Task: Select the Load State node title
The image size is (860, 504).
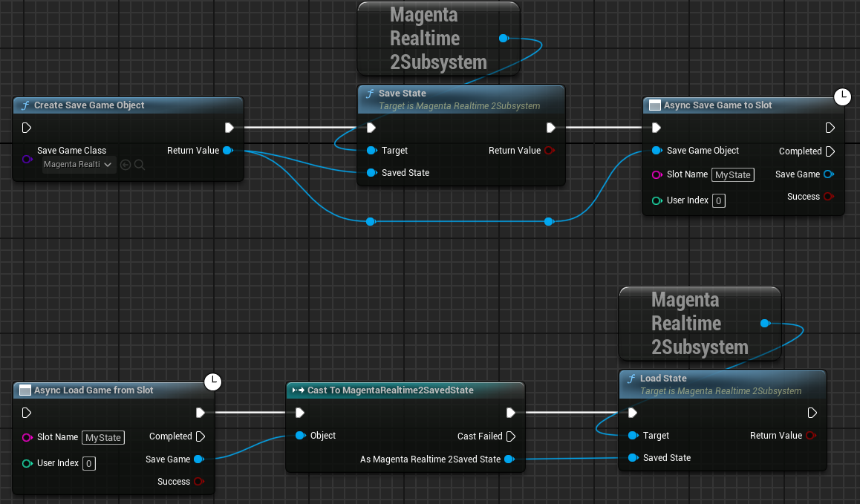Action: click(663, 379)
